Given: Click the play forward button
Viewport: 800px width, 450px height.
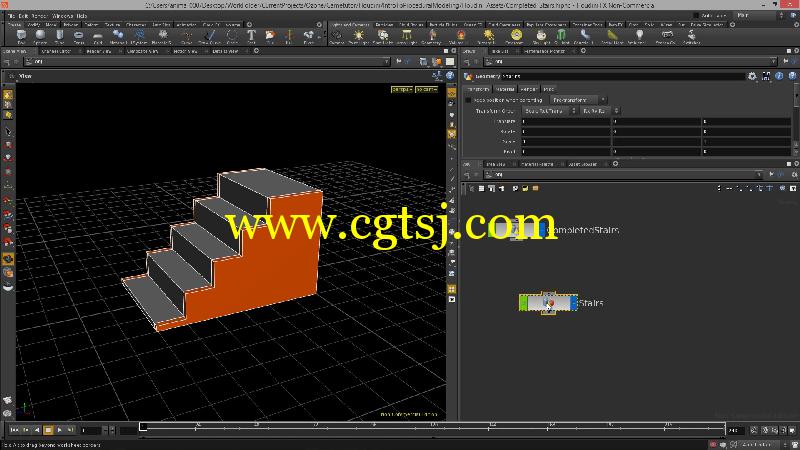Looking at the screenshot, I should (60, 430).
